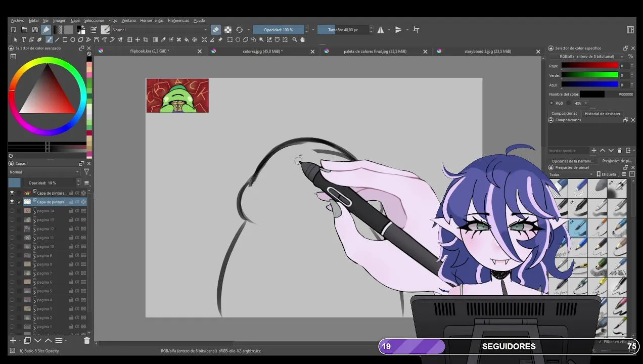Close the flipbook.kra tab

(199, 52)
